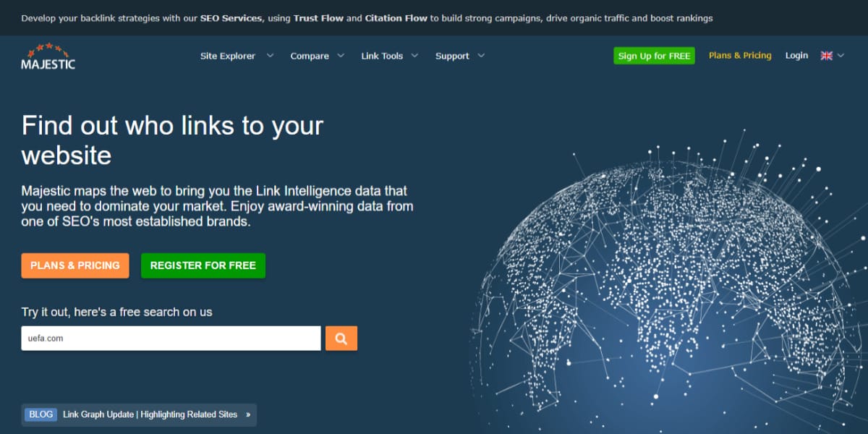Click the double-arrow next to blog headline
Image resolution: width=868 pixels, height=434 pixels.
click(248, 414)
